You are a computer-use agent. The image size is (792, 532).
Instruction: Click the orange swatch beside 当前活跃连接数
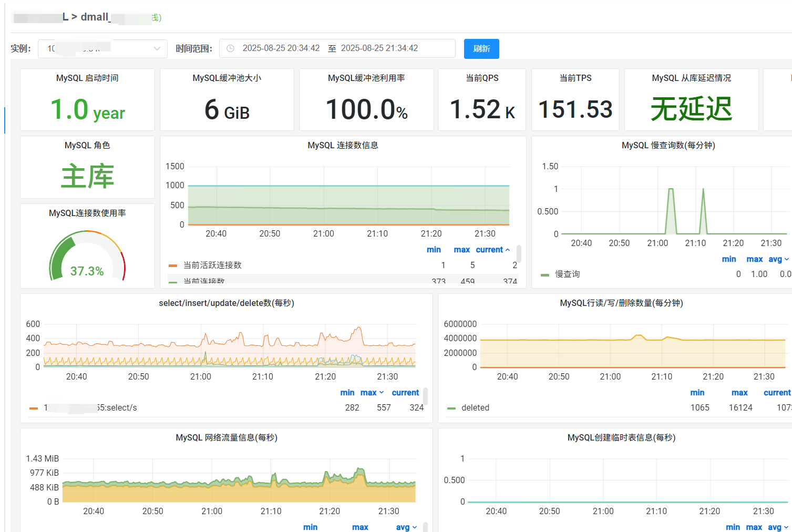click(173, 265)
